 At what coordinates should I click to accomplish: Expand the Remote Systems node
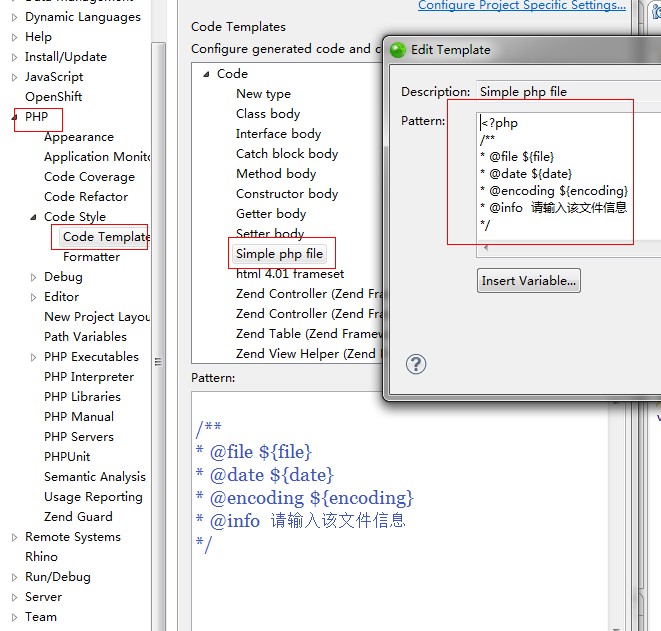tap(14, 537)
